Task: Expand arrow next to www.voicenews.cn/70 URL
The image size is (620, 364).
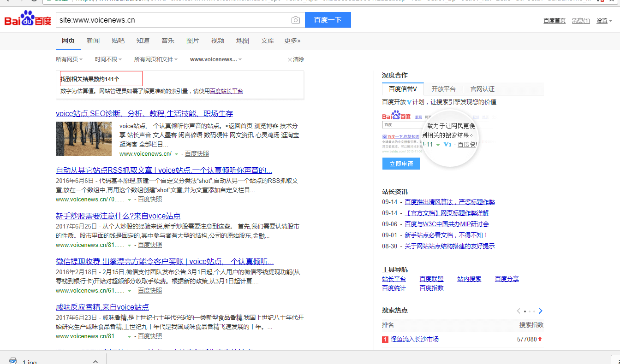Action: (x=130, y=200)
